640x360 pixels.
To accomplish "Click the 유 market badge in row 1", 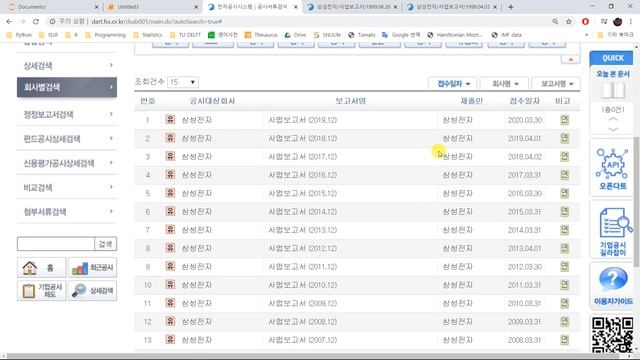I will tap(170, 120).
